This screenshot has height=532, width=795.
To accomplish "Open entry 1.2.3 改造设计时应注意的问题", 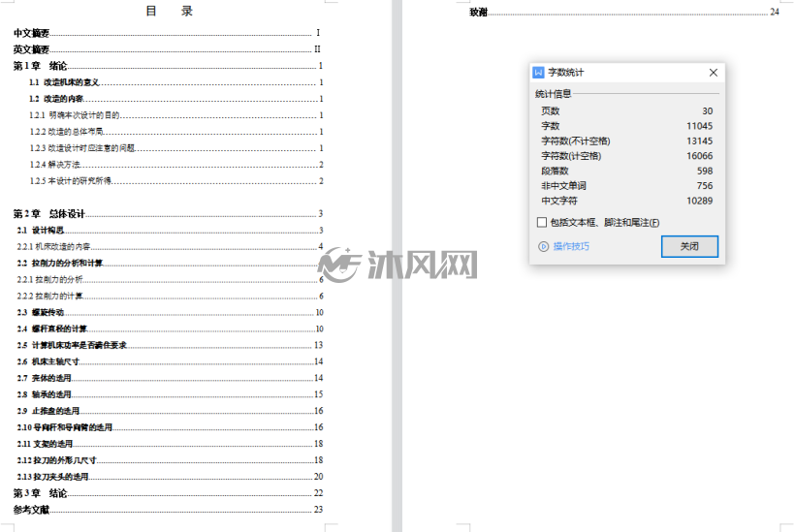I will 175,148.
